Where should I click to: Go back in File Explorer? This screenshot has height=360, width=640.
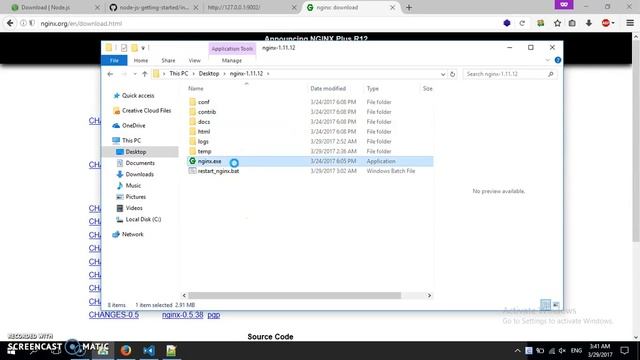(110, 74)
